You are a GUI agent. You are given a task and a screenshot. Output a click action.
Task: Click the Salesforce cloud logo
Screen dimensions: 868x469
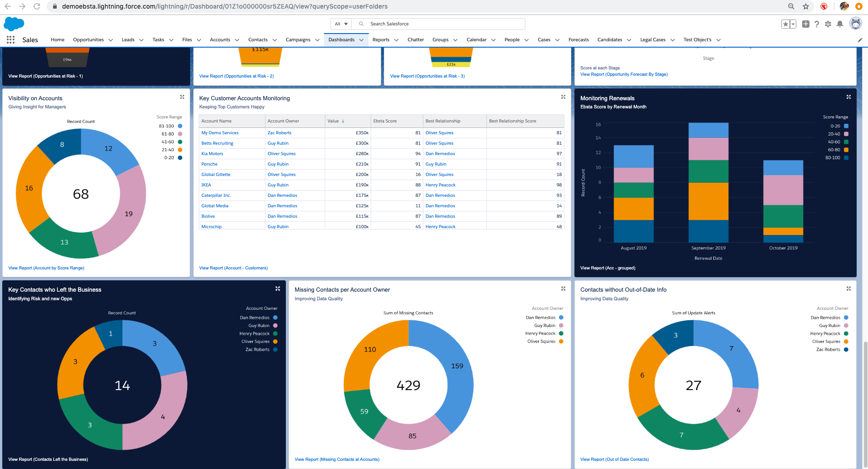pos(14,24)
